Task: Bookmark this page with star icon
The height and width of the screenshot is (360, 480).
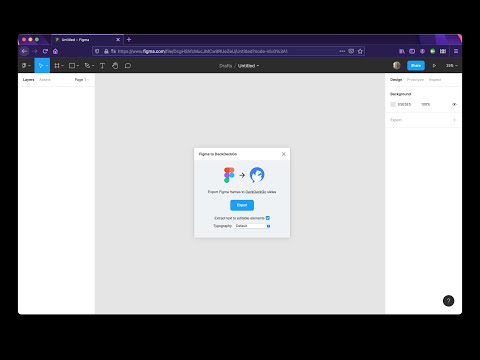Action: pos(360,51)
